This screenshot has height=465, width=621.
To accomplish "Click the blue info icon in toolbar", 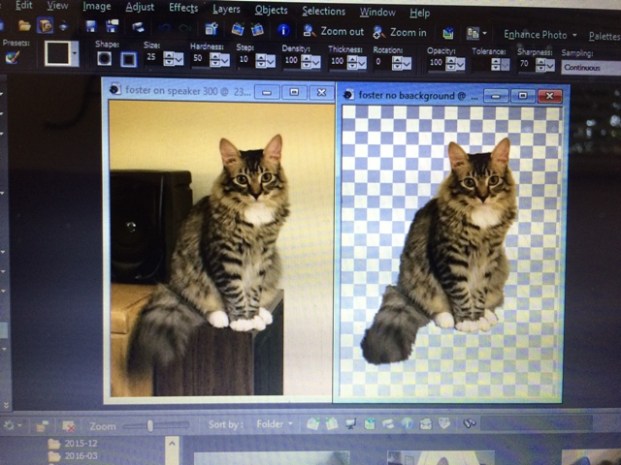I will coord(283,30).
